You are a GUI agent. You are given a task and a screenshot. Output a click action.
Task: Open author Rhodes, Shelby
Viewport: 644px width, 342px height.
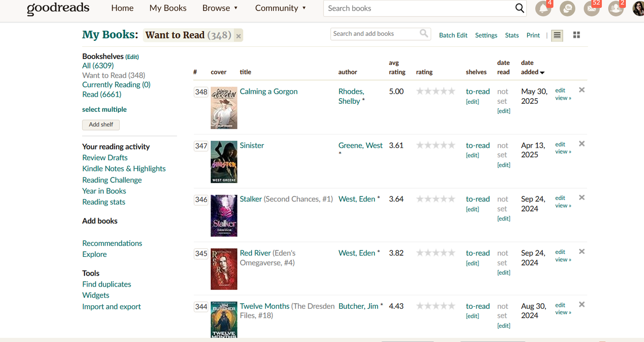[351, 96]
